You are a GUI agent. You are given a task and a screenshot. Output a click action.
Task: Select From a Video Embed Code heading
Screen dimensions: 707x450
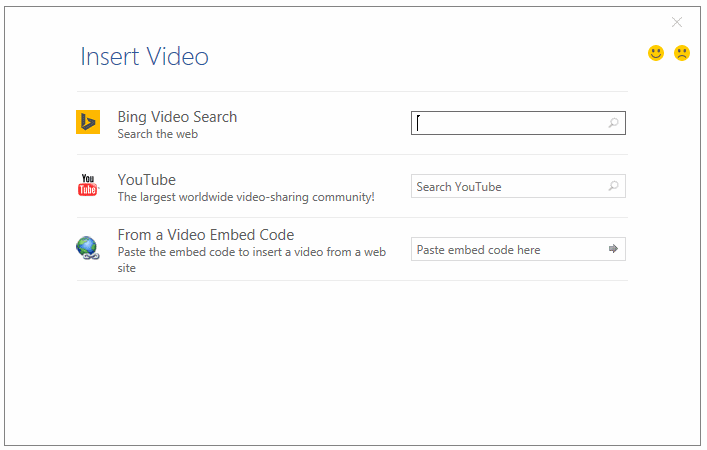205,235
